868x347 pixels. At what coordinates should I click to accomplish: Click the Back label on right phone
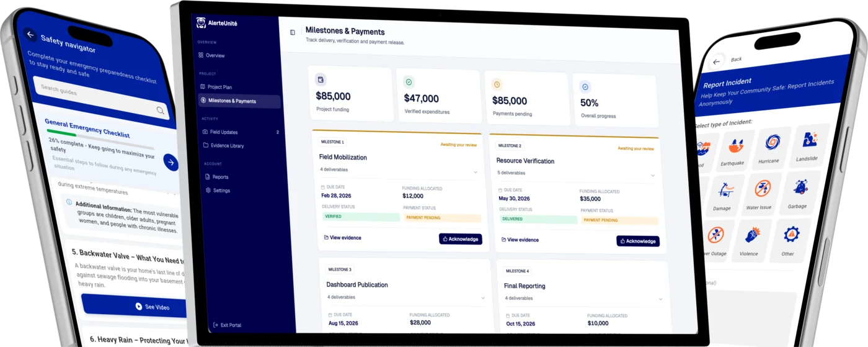(736, 60)
